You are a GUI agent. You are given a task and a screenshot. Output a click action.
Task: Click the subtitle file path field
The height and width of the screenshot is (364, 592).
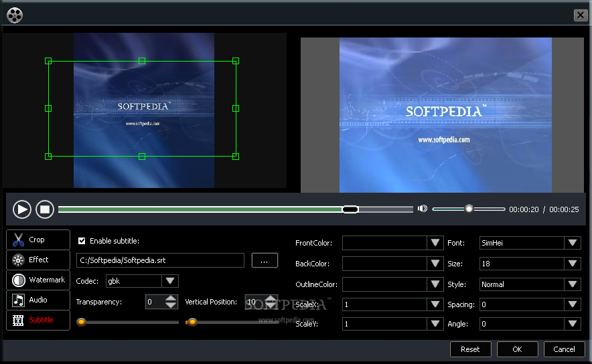(160, 260)
